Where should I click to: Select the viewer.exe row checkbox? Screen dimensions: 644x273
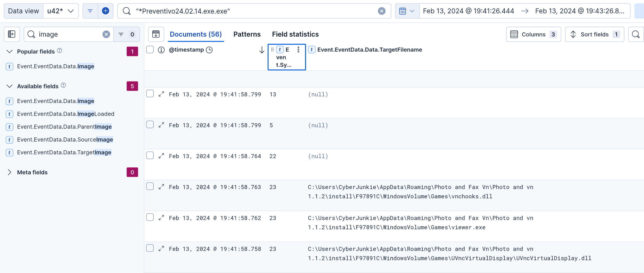click(150, 217)
